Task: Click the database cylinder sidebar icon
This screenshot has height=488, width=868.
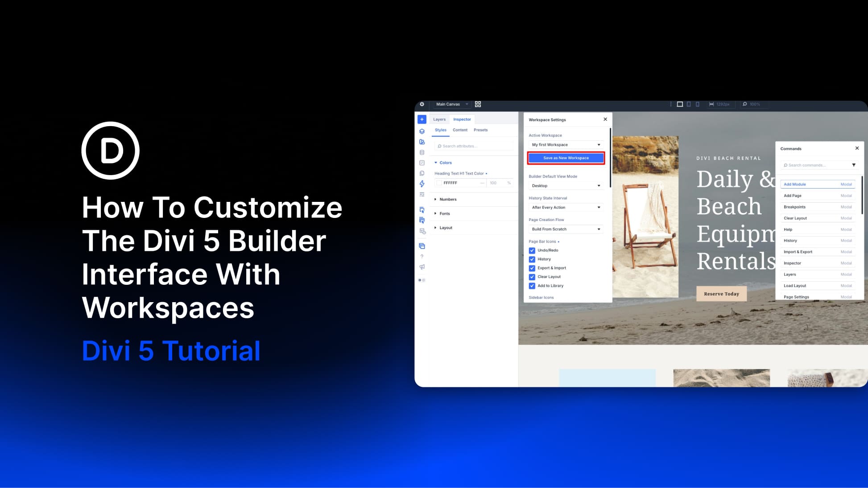Action: click(x=422, y=152)
